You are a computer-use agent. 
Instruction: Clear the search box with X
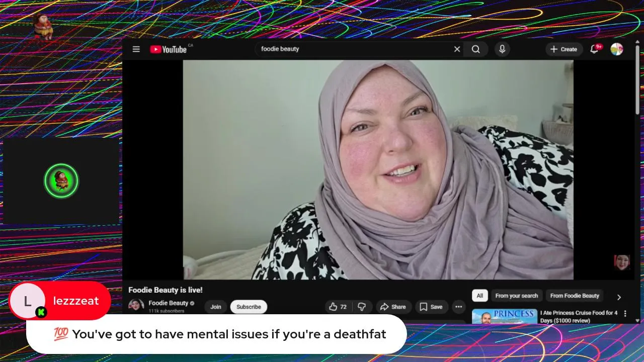[457, 49]
